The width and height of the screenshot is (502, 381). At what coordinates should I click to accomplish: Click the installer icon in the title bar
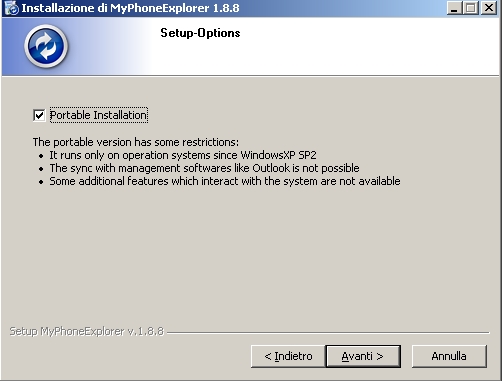[12, 8]
